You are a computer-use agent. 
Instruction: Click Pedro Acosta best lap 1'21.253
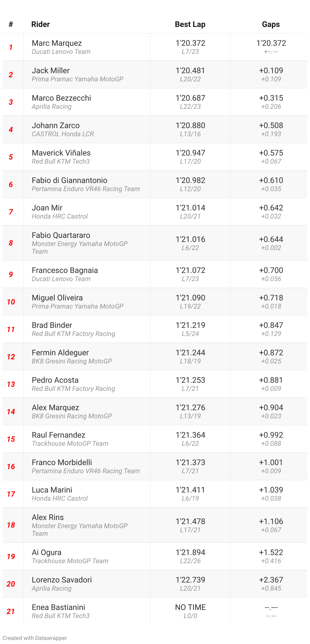tap(190, 380)
